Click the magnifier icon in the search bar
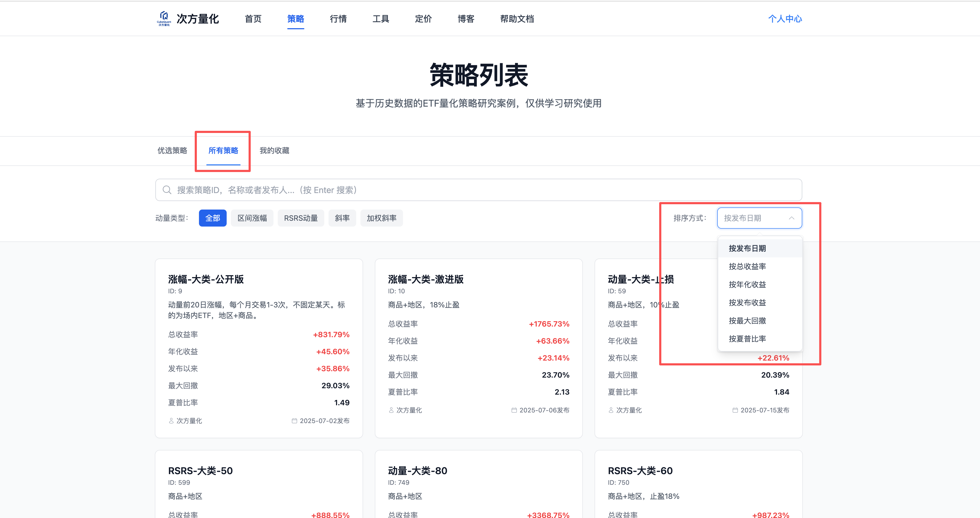 tap(167, 190)
